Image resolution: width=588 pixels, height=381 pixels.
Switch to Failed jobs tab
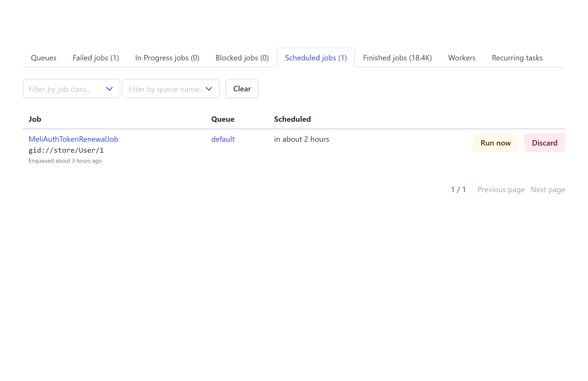point(96,58)
